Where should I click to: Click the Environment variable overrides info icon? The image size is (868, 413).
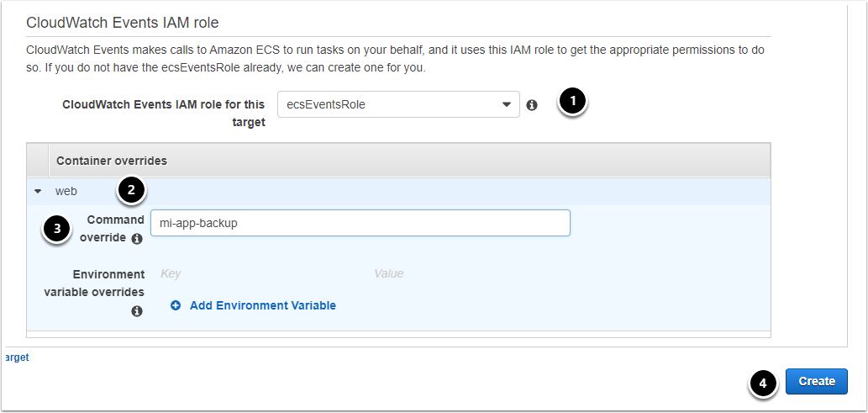136,310
